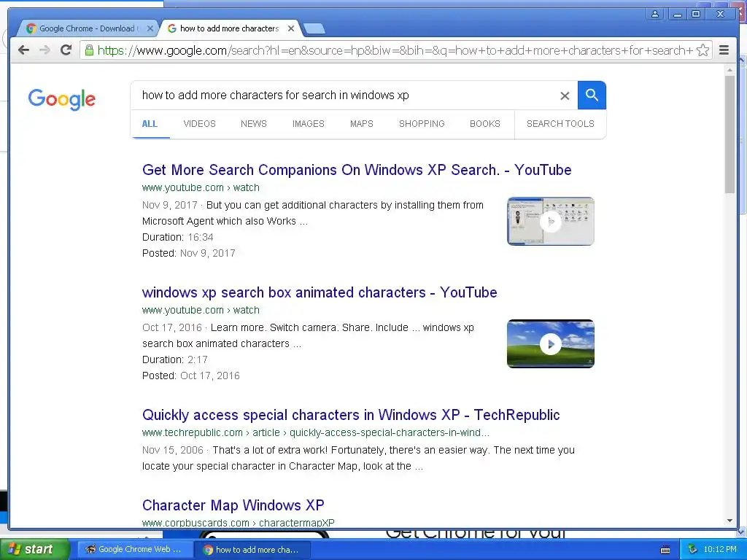Screen dimensions: 747x560
Task: Click the vertical scrollbar thumb
Action: click(729, 135)
